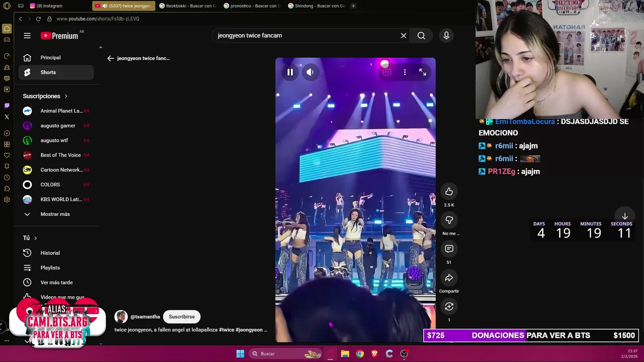Open Opera sidebar extensions cube icon
This screenshot has height=362, width=644.
7,189
